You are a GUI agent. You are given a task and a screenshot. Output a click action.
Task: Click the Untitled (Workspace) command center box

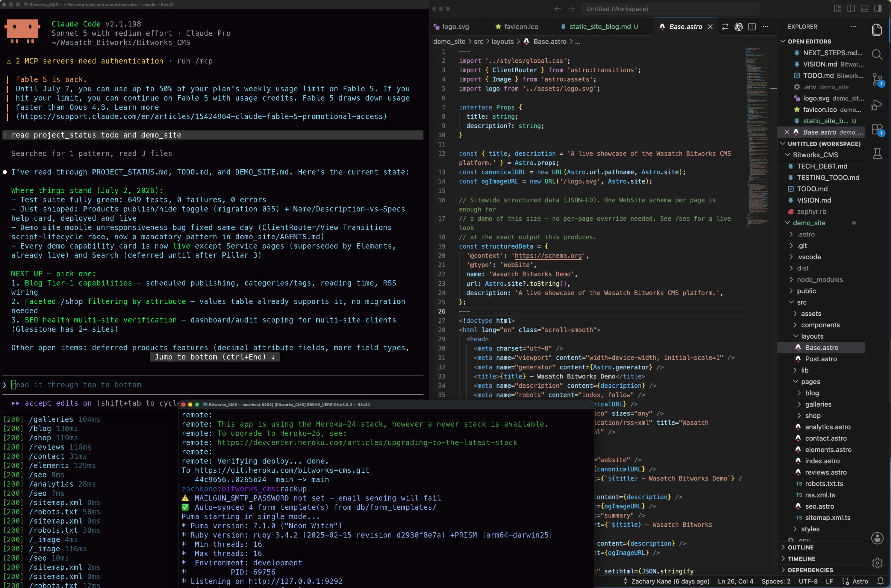[x=670, y=9]
